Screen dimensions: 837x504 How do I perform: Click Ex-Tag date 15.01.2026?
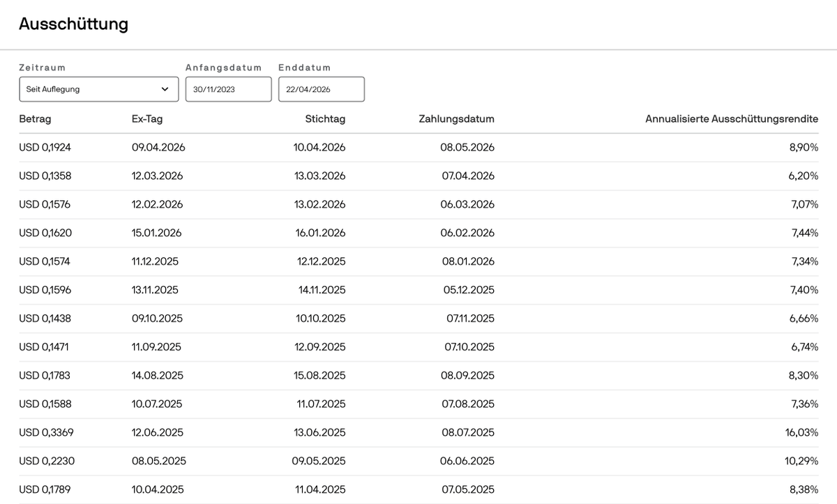click(x=157, y=234)
